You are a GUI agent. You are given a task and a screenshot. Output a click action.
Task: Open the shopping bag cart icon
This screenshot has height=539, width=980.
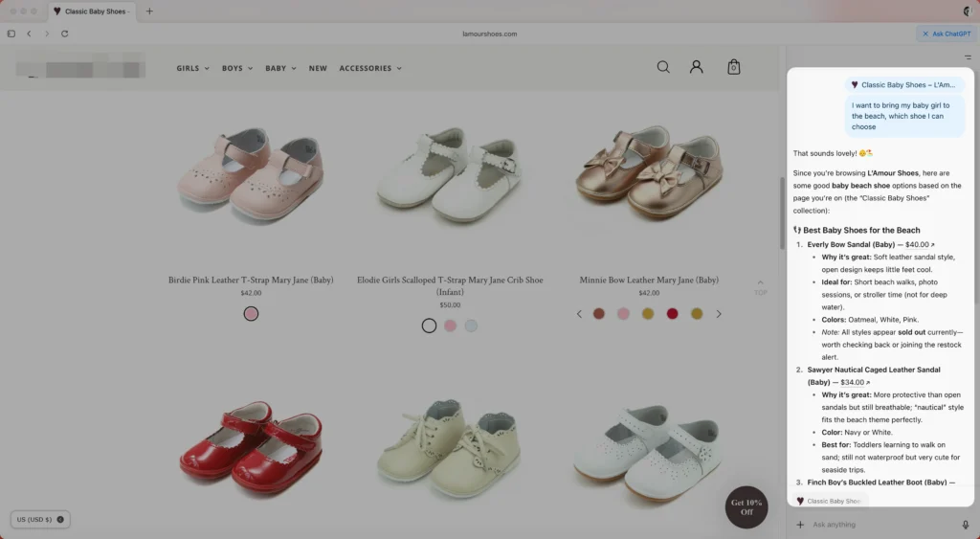click(733, 67)
